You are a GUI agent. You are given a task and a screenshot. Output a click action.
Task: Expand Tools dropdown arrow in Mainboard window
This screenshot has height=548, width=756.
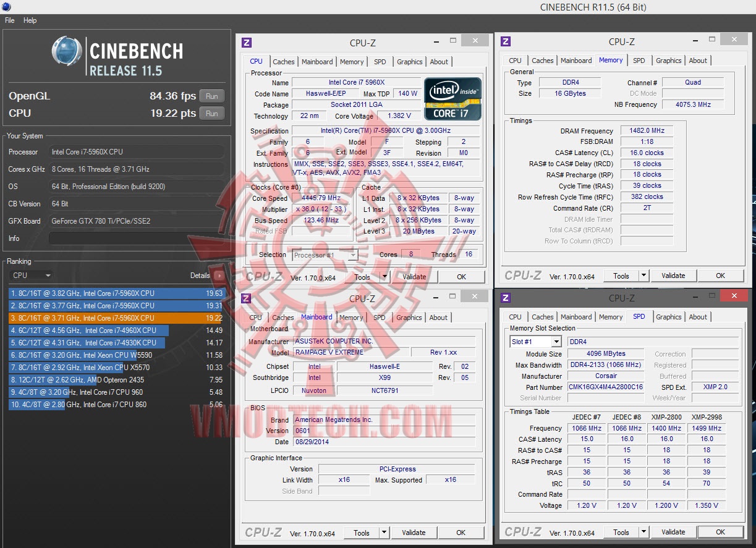[x=384, y=533]
